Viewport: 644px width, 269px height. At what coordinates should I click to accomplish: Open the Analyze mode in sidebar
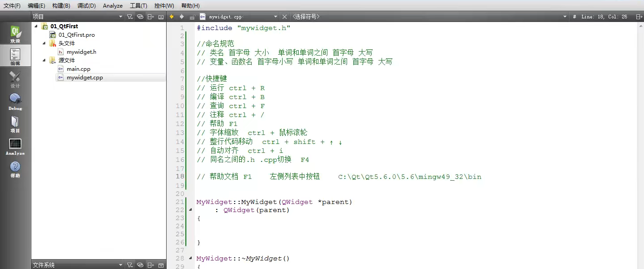[x=15, y=147]
